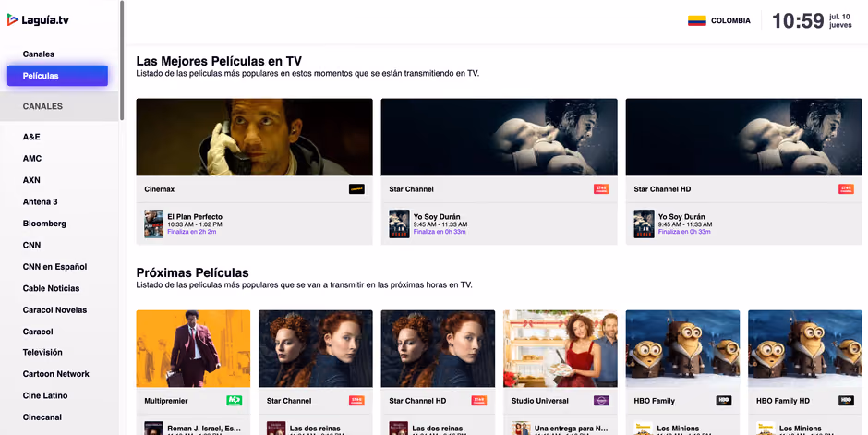Click HBO Family HD channel name

click(x=783, y=401)
